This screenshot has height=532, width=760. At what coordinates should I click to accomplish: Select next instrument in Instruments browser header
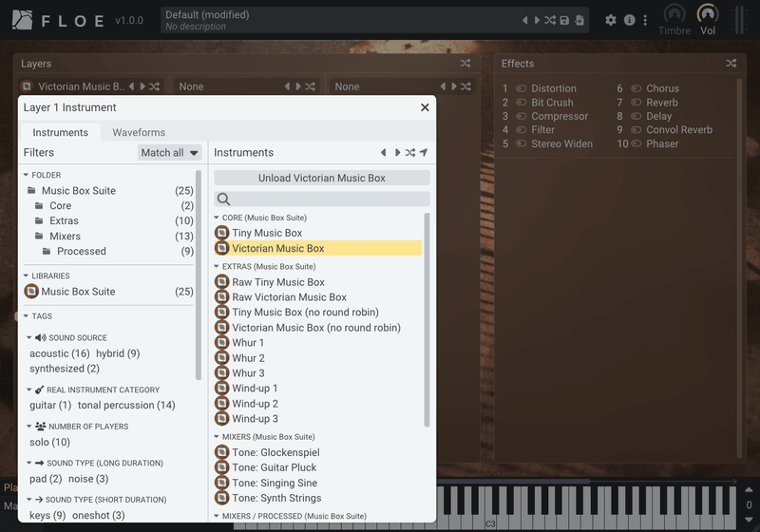(x=397, y=153)
